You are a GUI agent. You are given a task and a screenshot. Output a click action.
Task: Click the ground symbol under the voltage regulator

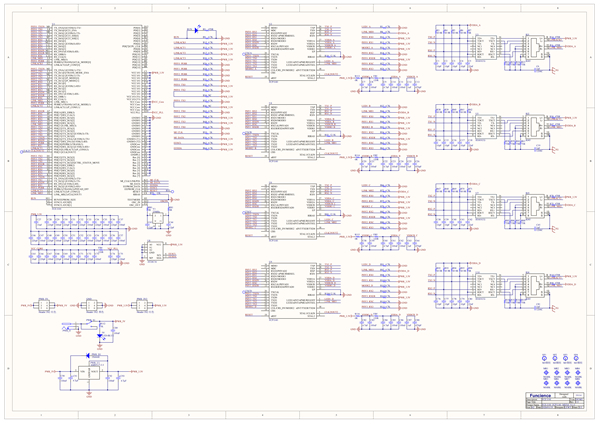coord(89,394)
